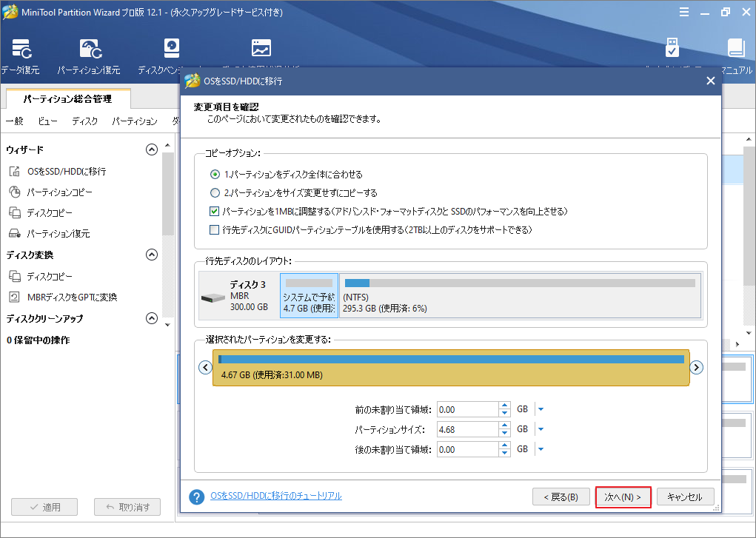Switch to the パーティション総合管理 tab
Image resolution: width=756 pixels, height=538 pixels.
67,98
